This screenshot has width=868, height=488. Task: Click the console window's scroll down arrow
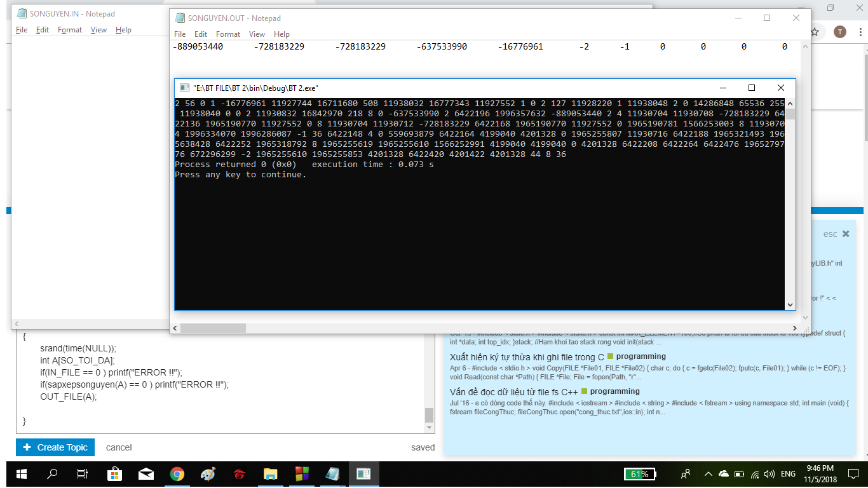point(790,305)
